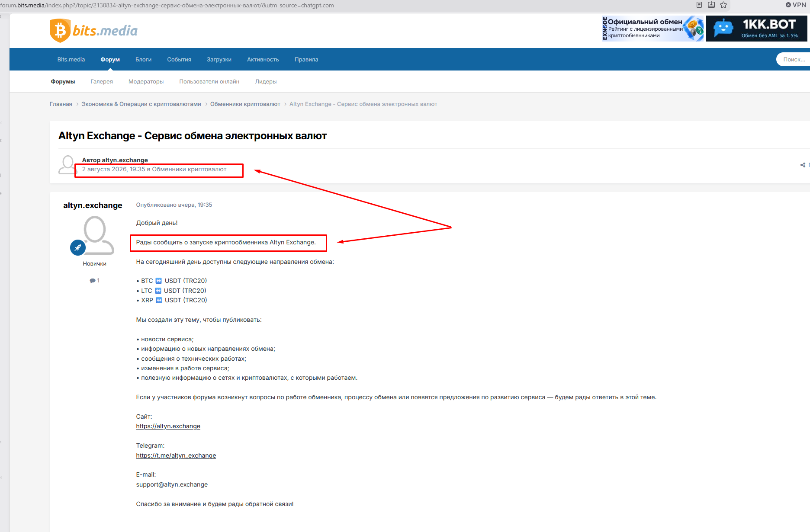Show Пользователи онлайн list

(x=209, y=81)
